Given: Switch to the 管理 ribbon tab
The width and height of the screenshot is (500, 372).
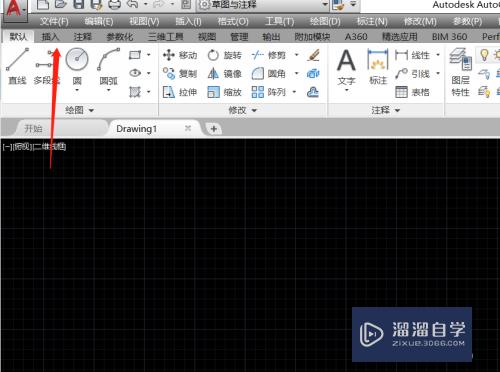Looking at the screenshot, I should (x=239, y=36).
